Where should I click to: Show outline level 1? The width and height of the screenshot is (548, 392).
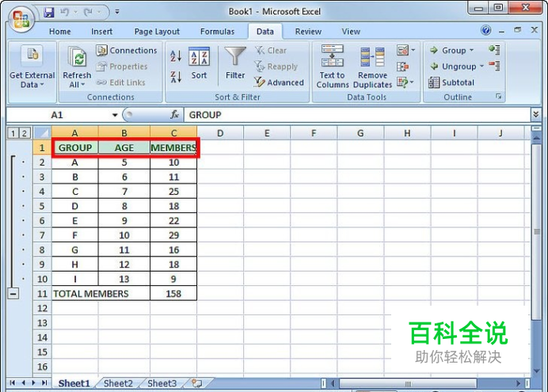point(13,133)
